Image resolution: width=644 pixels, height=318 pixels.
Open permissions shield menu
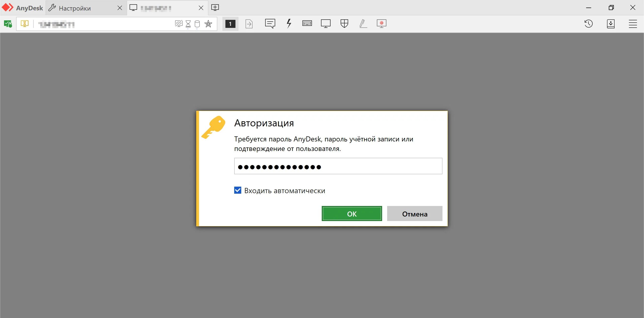pyautogui.click(x=344, y=24)
